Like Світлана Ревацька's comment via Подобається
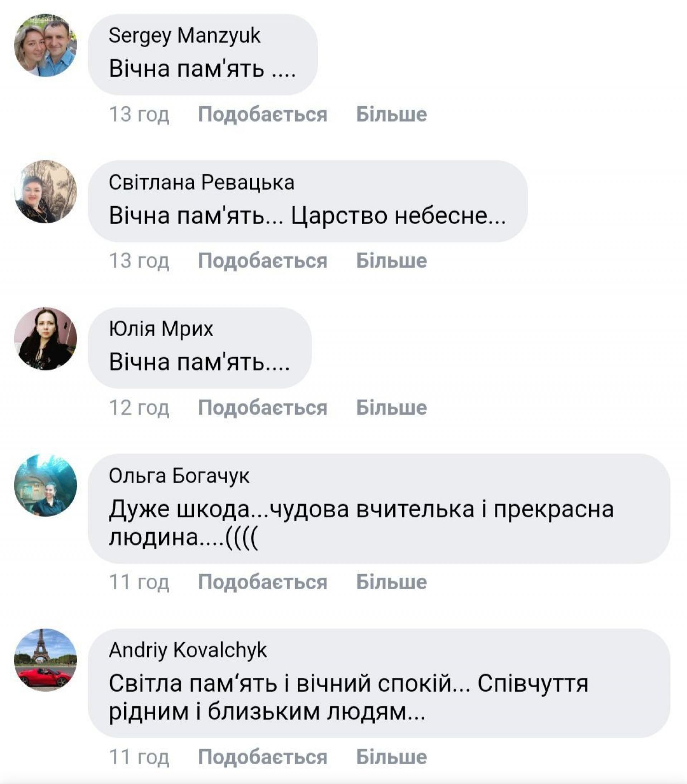Viewport: 687px width, 784px height. pyautogui.click(x=263, y=261)
